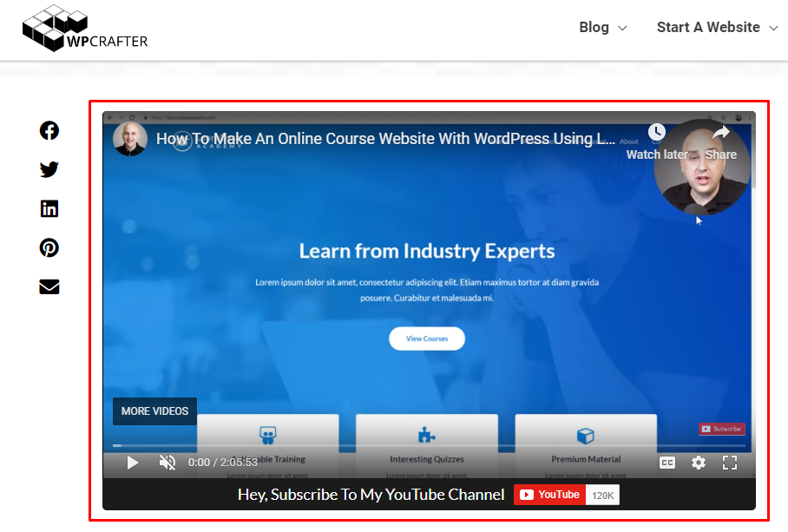Screen dimensions: 788x532
Task: Click the Interesting Quizzes label
Action: [x=427, y=459]
